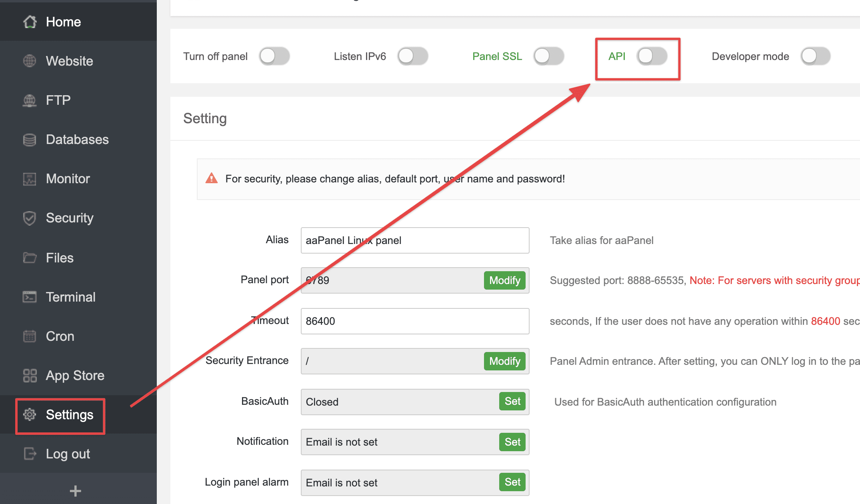Click Modify next to Panel port
Viewport: 860px width, 504px height.
tap(504, 280)
